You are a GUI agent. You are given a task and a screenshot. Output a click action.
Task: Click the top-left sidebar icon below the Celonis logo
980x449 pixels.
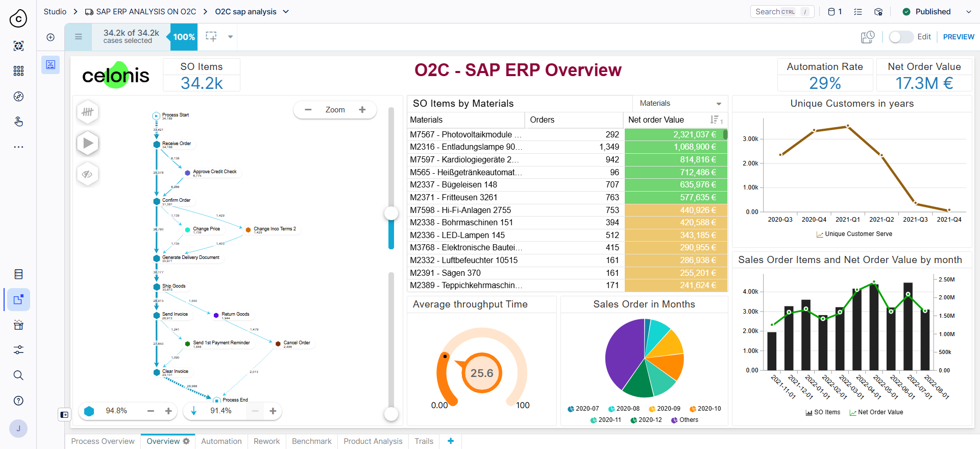point(18,46)
